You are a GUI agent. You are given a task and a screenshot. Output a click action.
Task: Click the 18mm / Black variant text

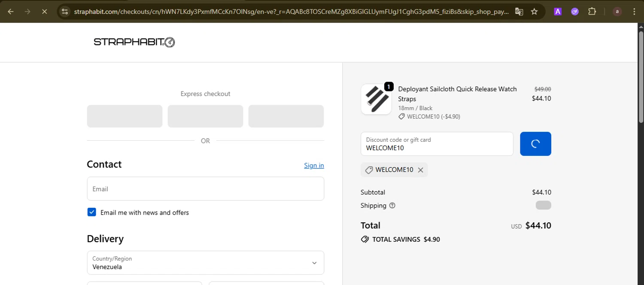click(415, 108)
